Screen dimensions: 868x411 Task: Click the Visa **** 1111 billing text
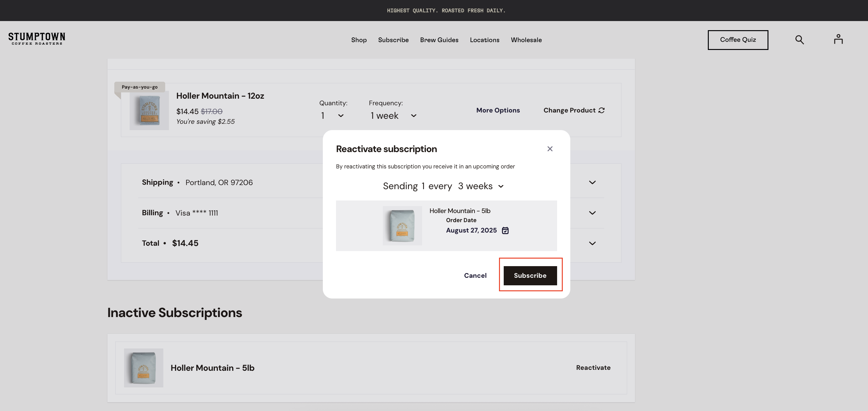[x=197, y=213]
